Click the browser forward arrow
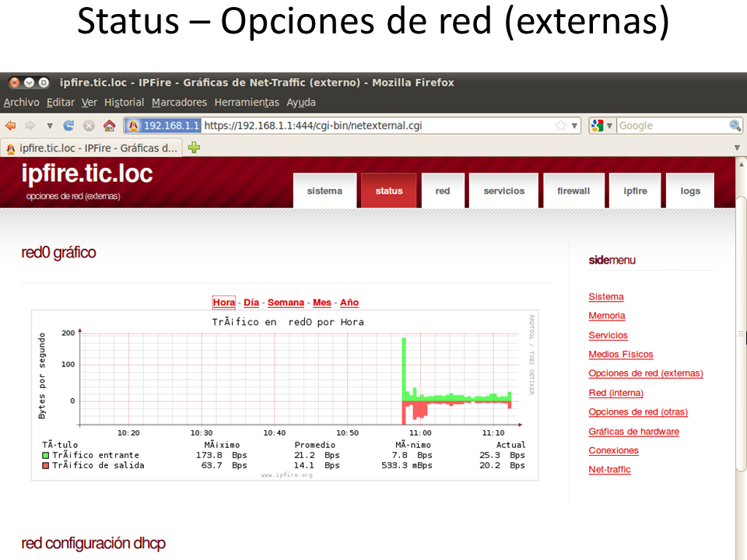Screen dimensions: 747x560 30,125
